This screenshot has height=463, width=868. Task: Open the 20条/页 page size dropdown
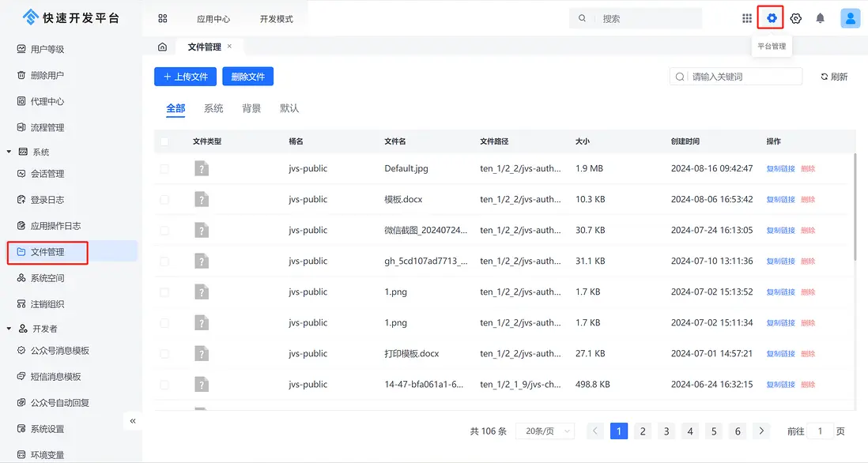(545, 431)
